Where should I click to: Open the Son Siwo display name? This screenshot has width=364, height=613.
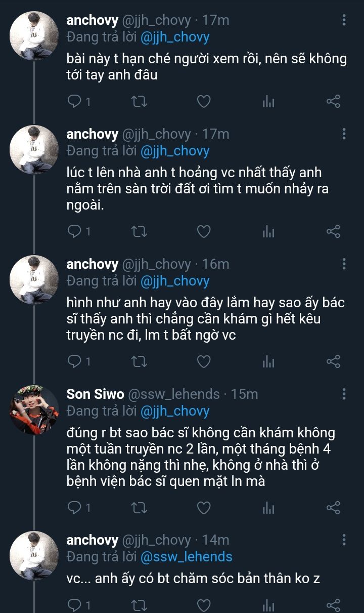coord(93,394)
